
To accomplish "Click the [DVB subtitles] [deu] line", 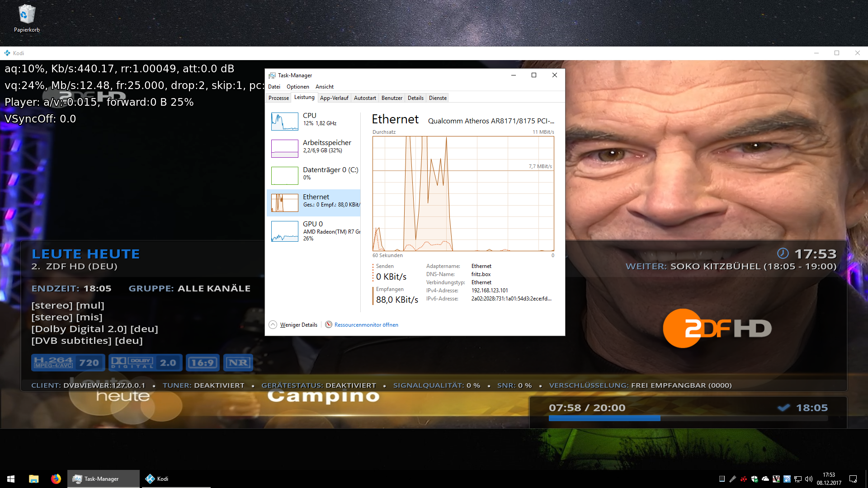I will tap(87, 341).
